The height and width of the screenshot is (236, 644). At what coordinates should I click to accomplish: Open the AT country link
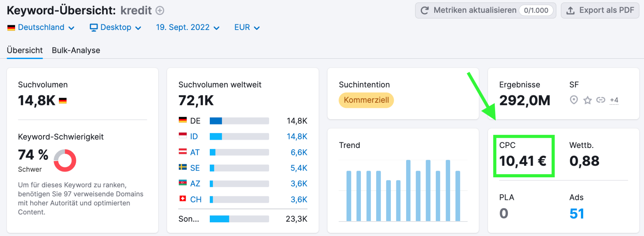(x=195, y=152)
